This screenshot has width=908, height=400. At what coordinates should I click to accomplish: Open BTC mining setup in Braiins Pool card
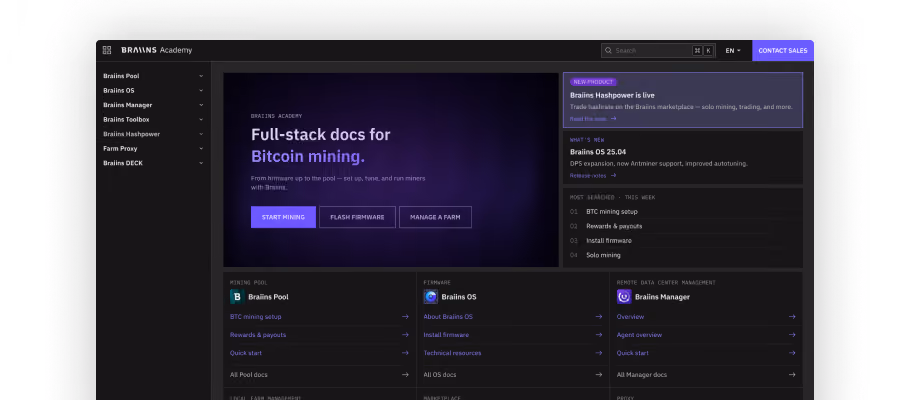pos(255,317)
